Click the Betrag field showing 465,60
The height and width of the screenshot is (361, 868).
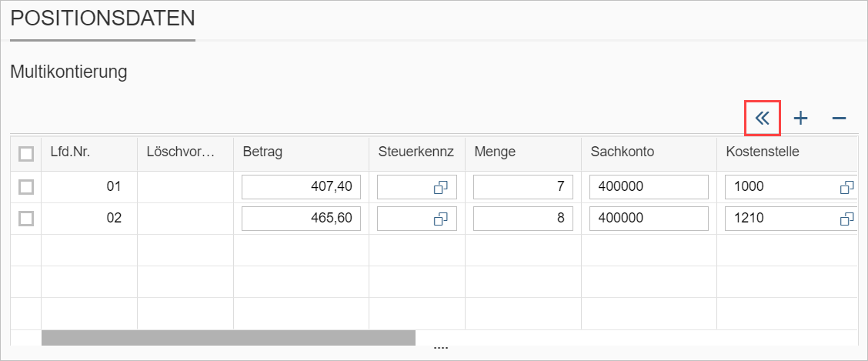[301, 219]
